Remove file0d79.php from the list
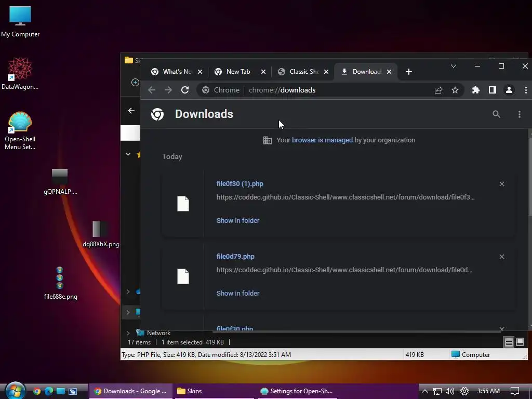532x399 pixels. 502,257
